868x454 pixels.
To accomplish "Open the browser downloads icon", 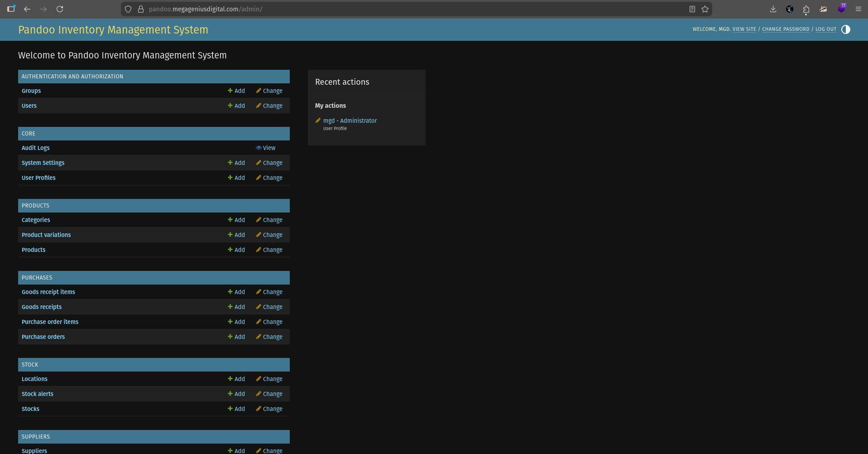I will coord(773,9).
